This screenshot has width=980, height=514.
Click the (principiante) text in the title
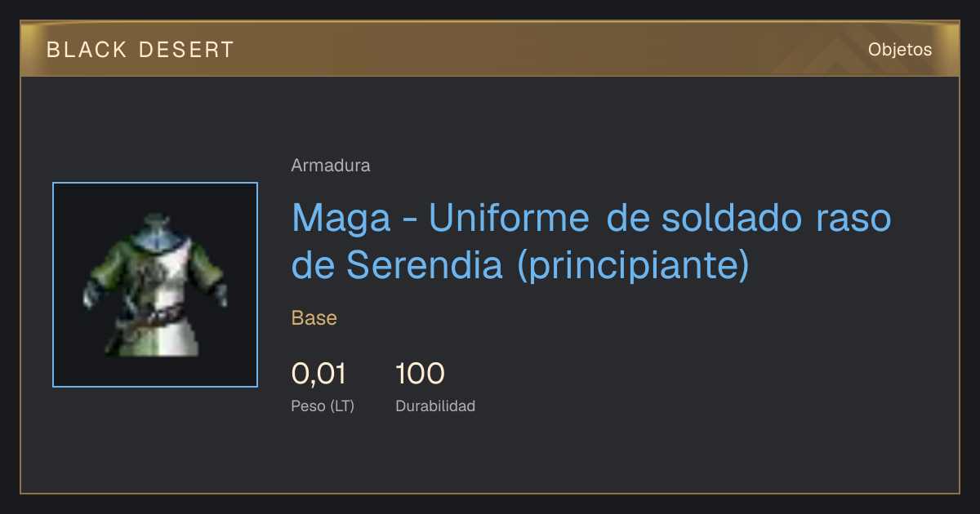634,266
